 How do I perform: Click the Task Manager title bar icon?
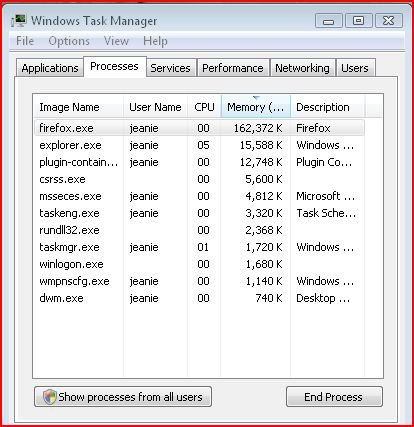click(x=18, y=21)
